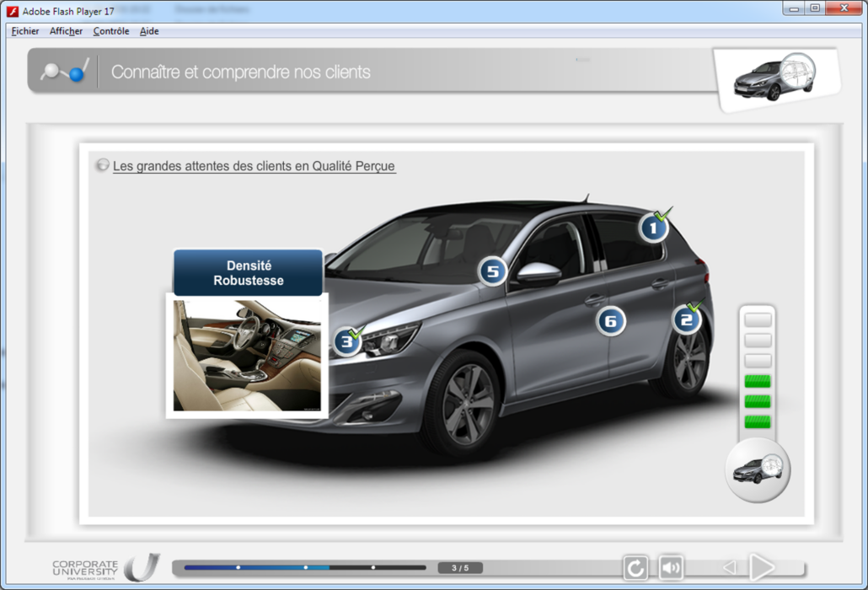Screen dimensions: 868x590
Task: Open the Afficher menu
Action: click(66, 31)
